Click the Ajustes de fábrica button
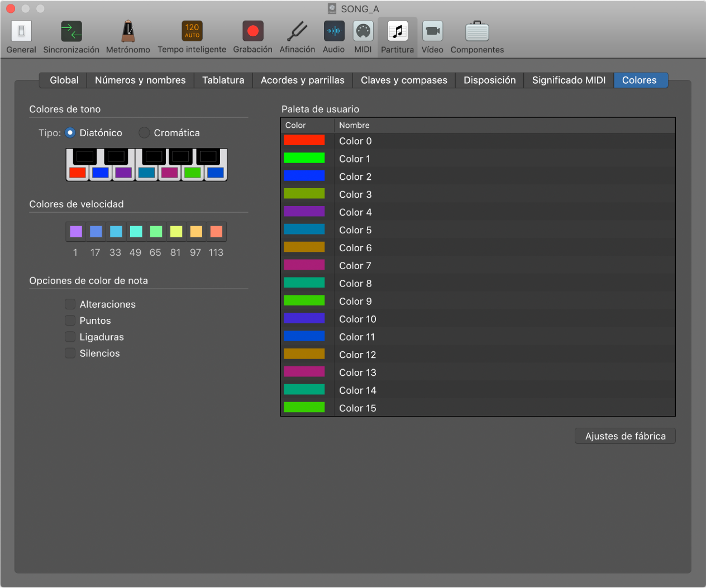 pos(625,436)
